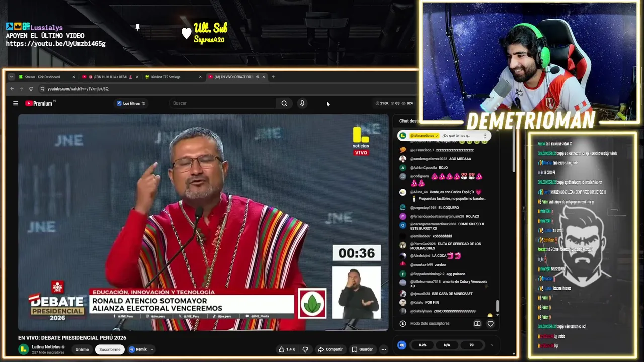Click @codigoam chat username
The width and height of the screenshot is (644, 362).
[x=419, y=176]
